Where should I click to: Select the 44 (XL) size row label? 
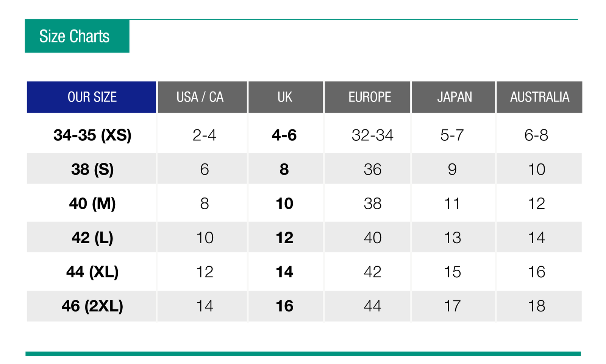[x=92, y=272]
